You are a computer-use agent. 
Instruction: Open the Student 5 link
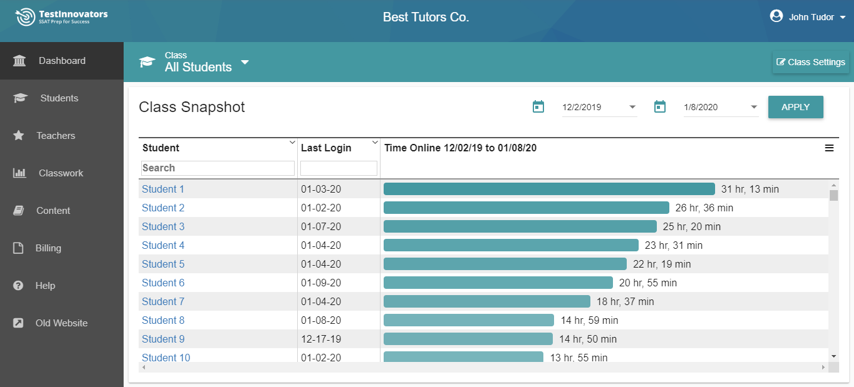pyautogui.click(x=163, y=264)
